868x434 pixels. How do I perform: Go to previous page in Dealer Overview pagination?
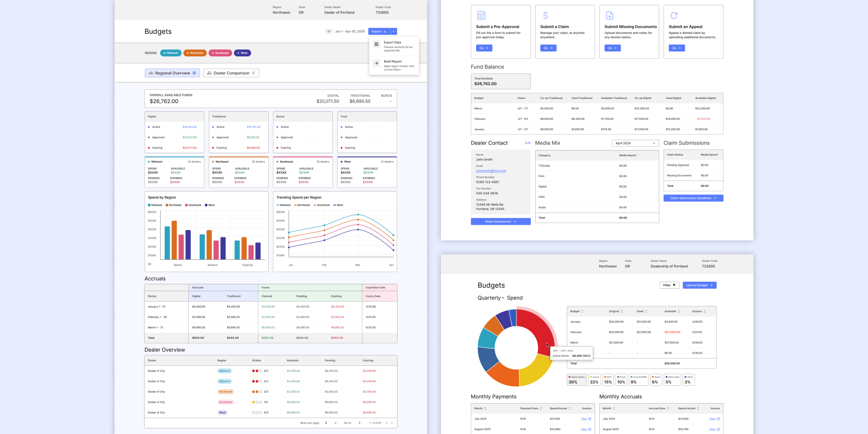387,423
